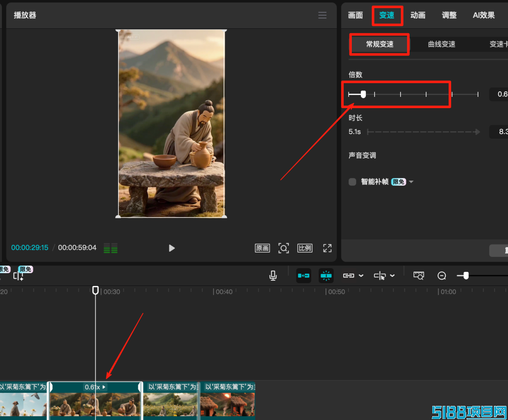
Task: Toggle the auto snapping icon
Action: (326, 276)
